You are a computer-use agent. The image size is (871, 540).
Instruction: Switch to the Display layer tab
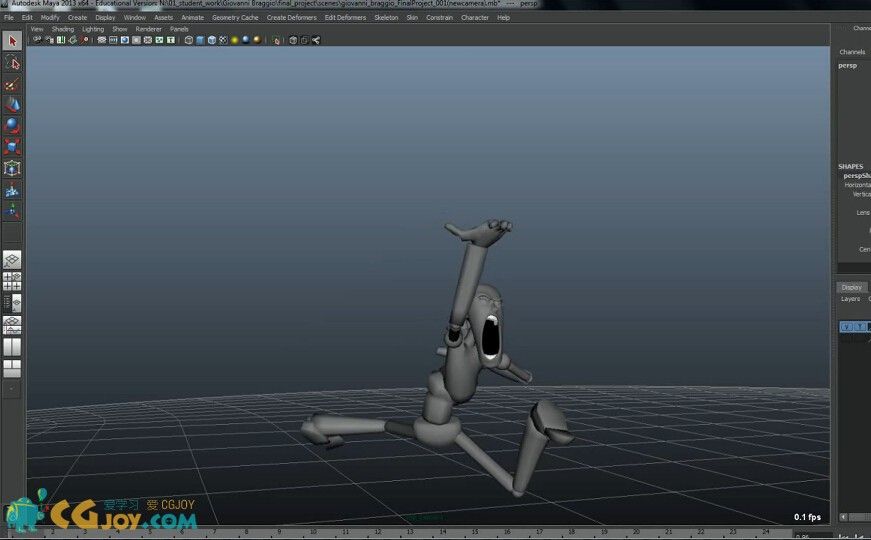point(851,287)
